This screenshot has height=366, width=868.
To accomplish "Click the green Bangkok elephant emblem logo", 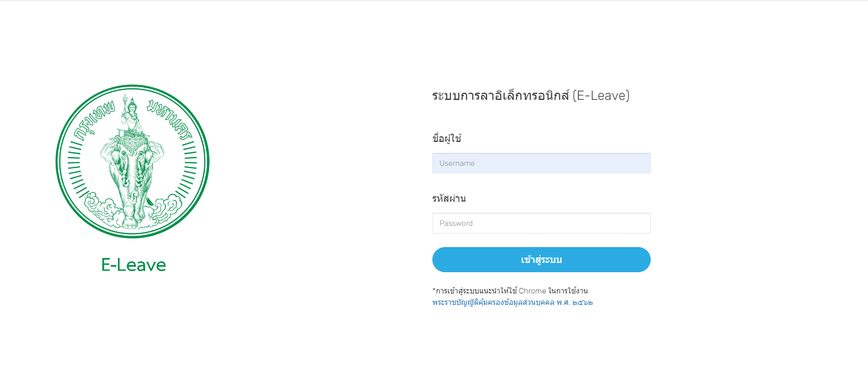I will tap(133, 161).
